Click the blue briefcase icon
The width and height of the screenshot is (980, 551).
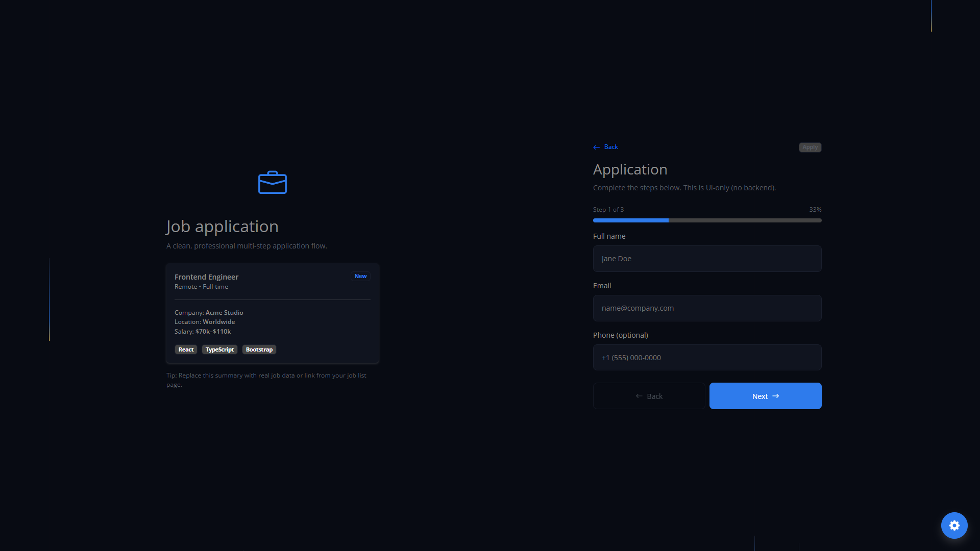pyautogui.click(x=273, y=183)
